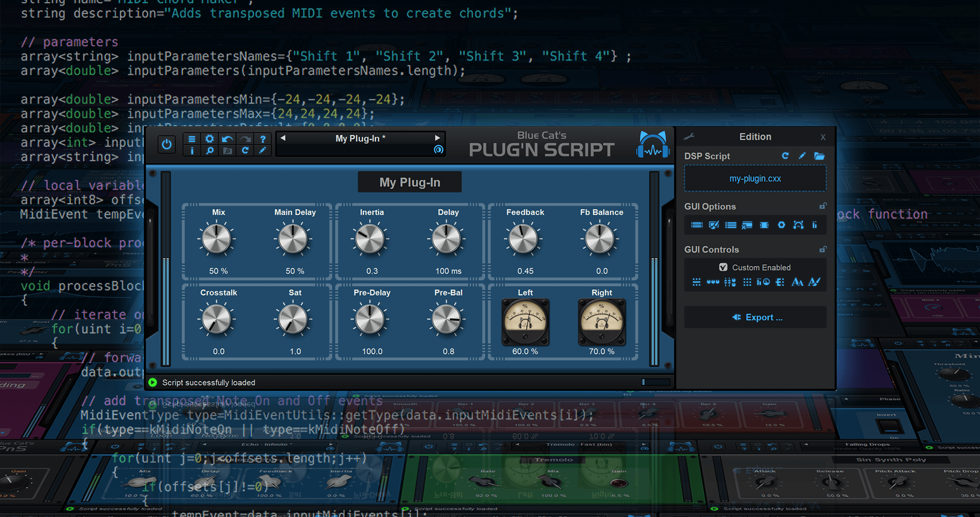The height and width of the screenshot is (517, 980).
Task: Click the Blue Cat's PLUG'N SCRIPT logo
Action: click(x=541, y=144)
